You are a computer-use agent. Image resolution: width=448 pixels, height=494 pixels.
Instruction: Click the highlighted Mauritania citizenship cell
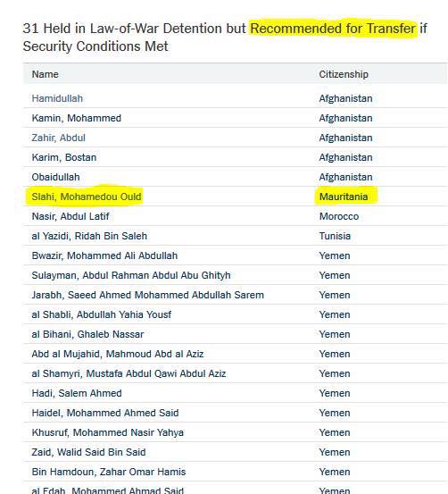tap(344, 197)
